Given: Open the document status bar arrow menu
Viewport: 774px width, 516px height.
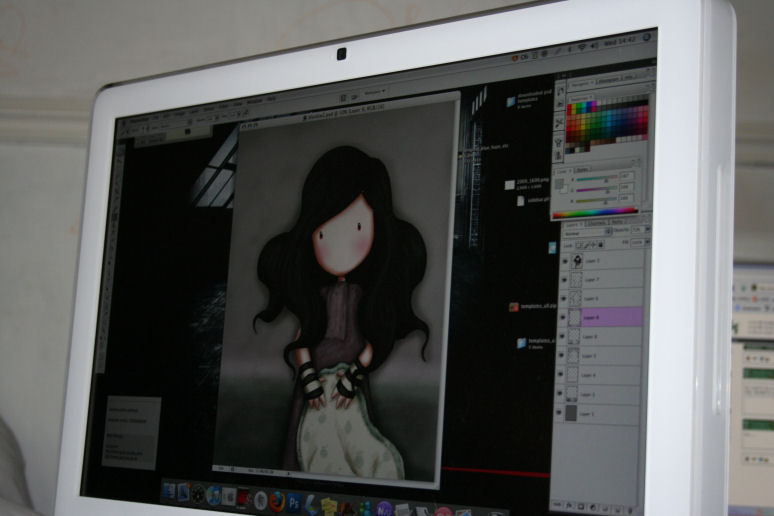Looking at the screenshot, I should coord(289,473).
